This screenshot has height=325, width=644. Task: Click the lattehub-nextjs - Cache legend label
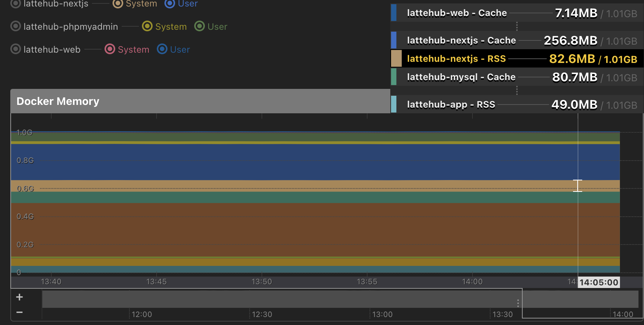(461, 40)
